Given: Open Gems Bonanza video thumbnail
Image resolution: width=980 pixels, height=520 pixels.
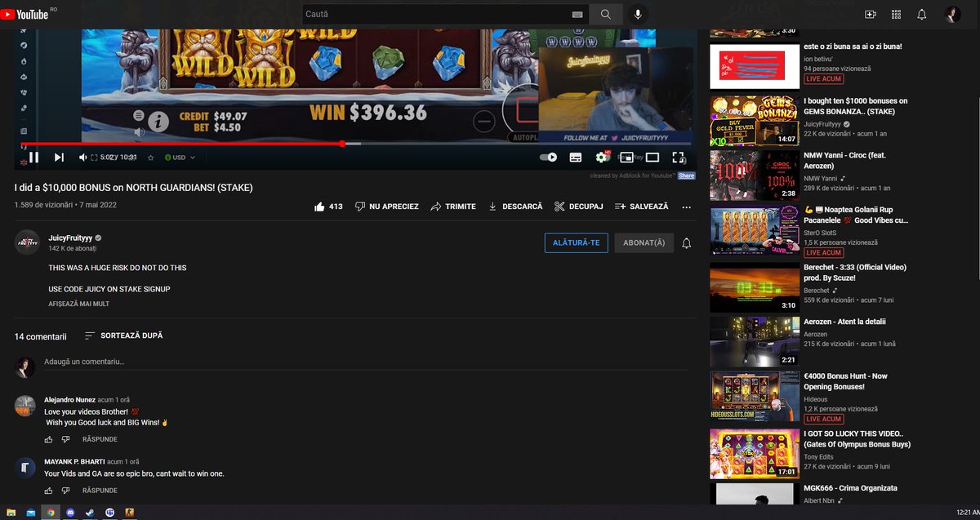Looking at the screenshot, I should (x=755, y=120).
